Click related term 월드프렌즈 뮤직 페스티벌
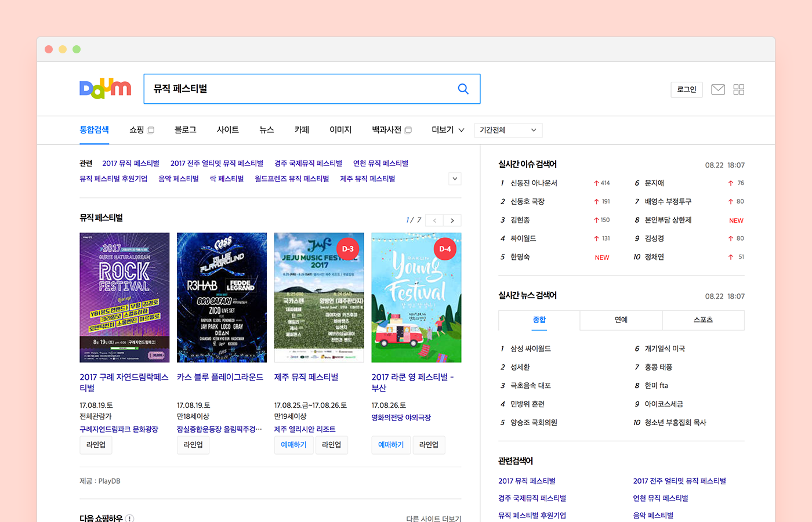The height and width of the screenshot is (522, 812). 292,179
